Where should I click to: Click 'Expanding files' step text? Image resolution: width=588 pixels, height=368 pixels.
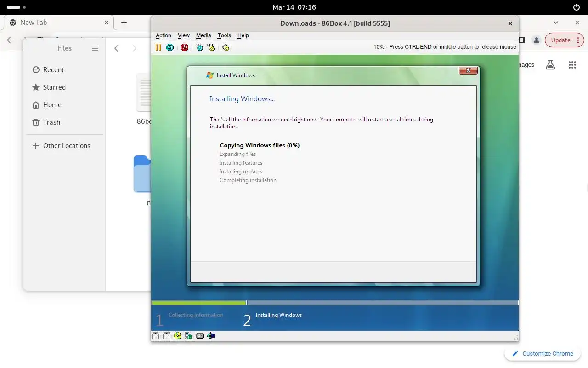(x=237, y=154)
